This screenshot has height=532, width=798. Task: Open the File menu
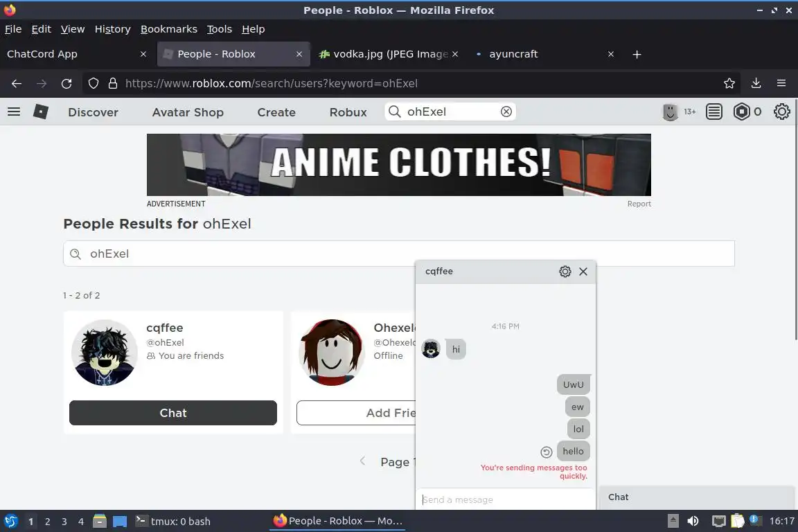(13, 29)
